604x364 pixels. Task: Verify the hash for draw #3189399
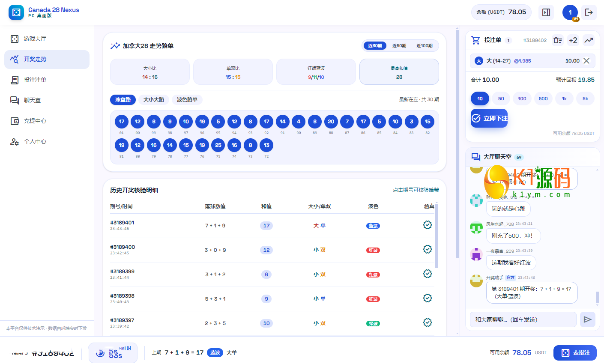(x=428, y=274)
